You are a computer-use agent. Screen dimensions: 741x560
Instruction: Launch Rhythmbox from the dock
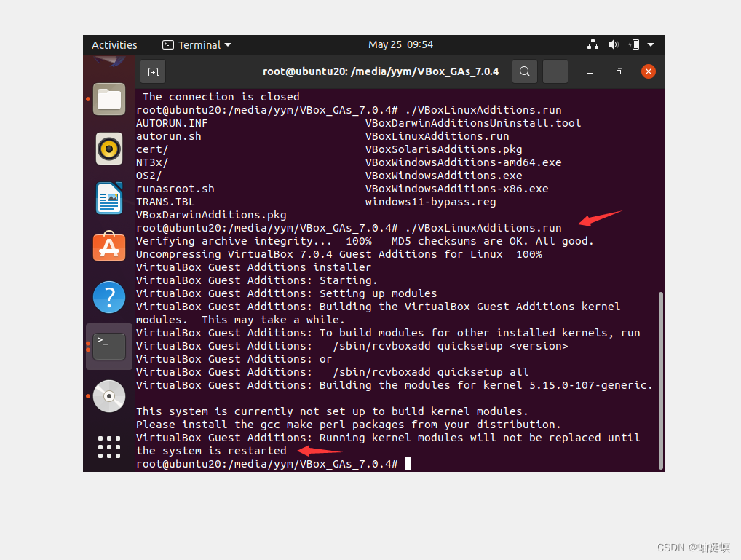tap(108, 149)
